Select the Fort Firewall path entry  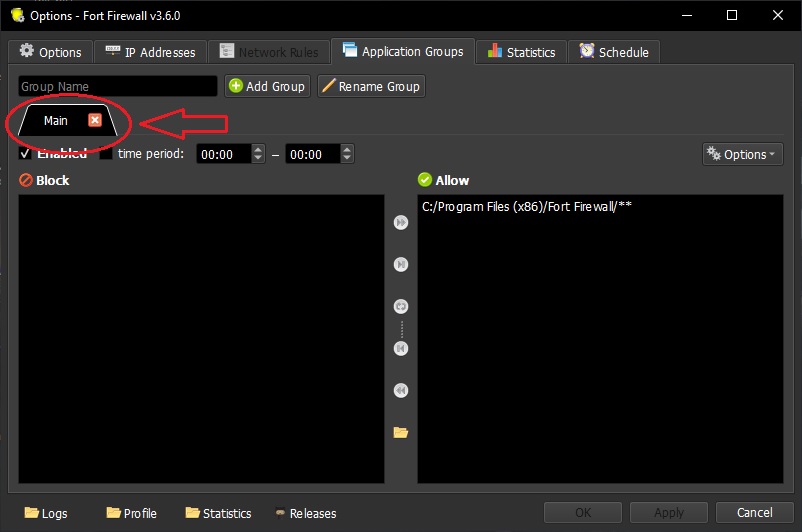click(527, 207)
